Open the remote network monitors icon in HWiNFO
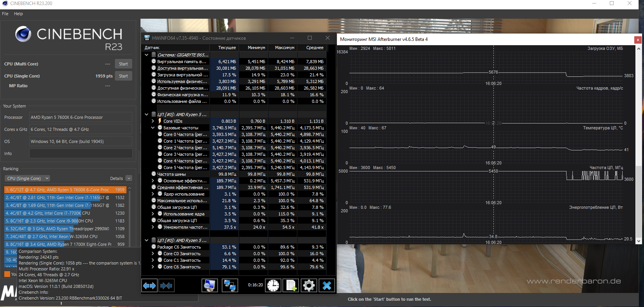Screen dimensions: 644x307 pyautogui.click(x=230, y=286)
